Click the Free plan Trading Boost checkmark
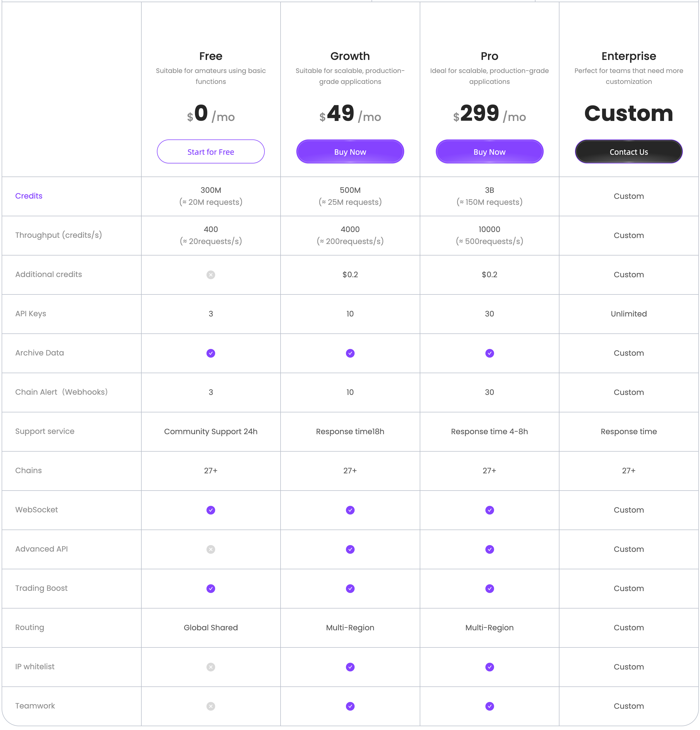 [x=211, y=588]
